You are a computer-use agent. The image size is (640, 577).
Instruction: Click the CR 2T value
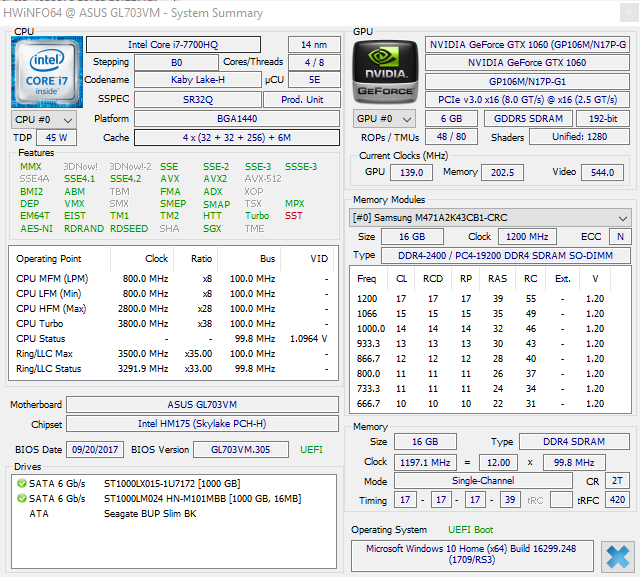click(617, 481)
